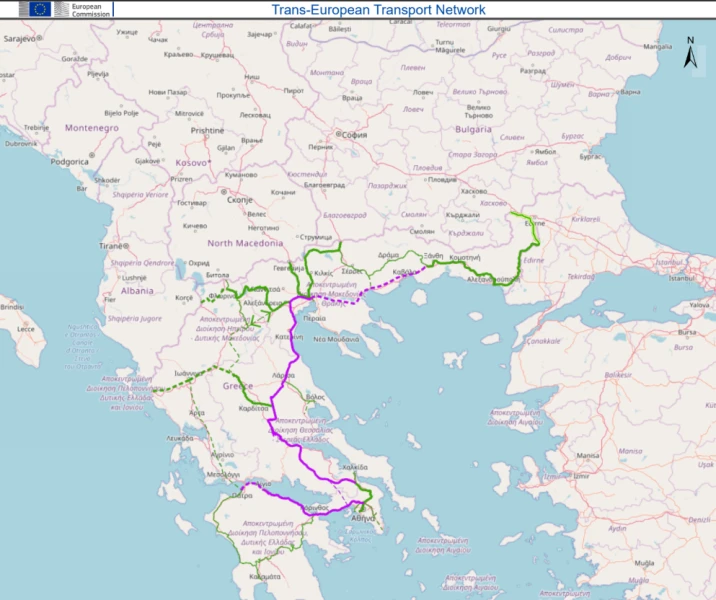The image size is (716, 600).
Task: Select the Δράμα city label
Action: [x=388, y=255]
